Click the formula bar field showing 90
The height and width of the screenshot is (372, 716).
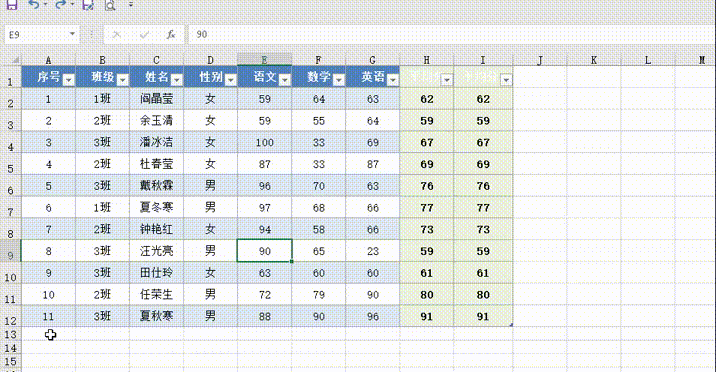coord(452,34)
